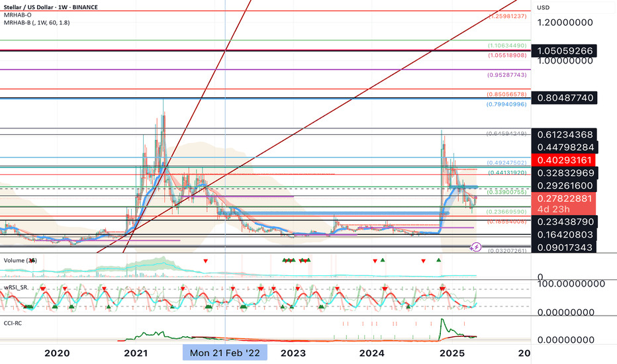Click the 2021 label on the time axis
The height and width of the screenshot is (364, 617).
pyautogui.click(x=136, y=353)
